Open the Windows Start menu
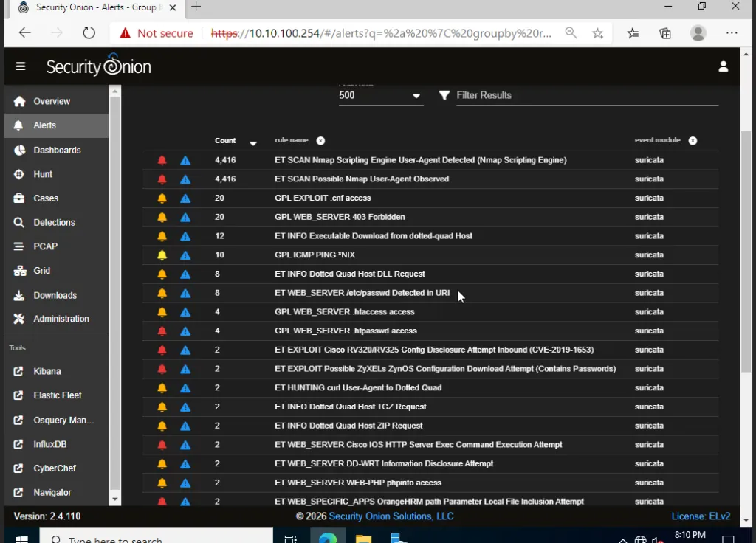This screenshot has width=756, height=543. point(21,538)
